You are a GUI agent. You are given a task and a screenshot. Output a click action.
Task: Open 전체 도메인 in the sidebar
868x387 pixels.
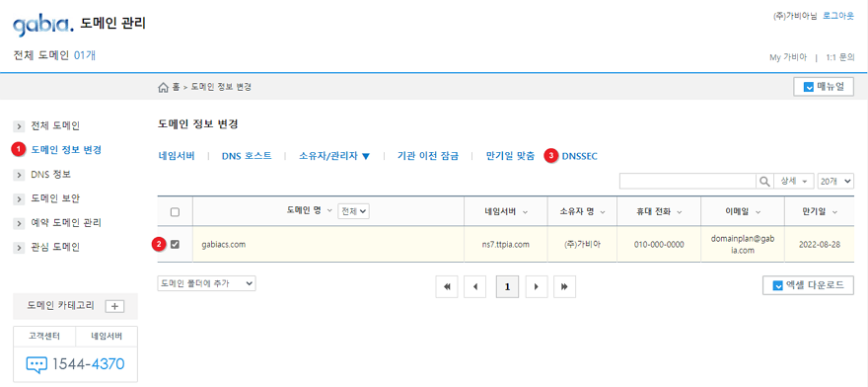pyautogui.click(x=55, y=125)
